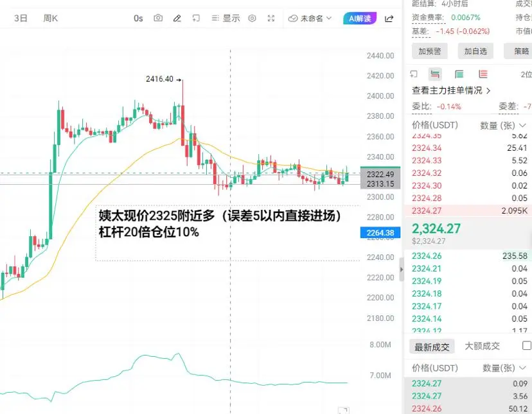The height and width of the screenshot is (414, 532).
Task: Click the bid price 2324.17 row
Action: point(470,306)
